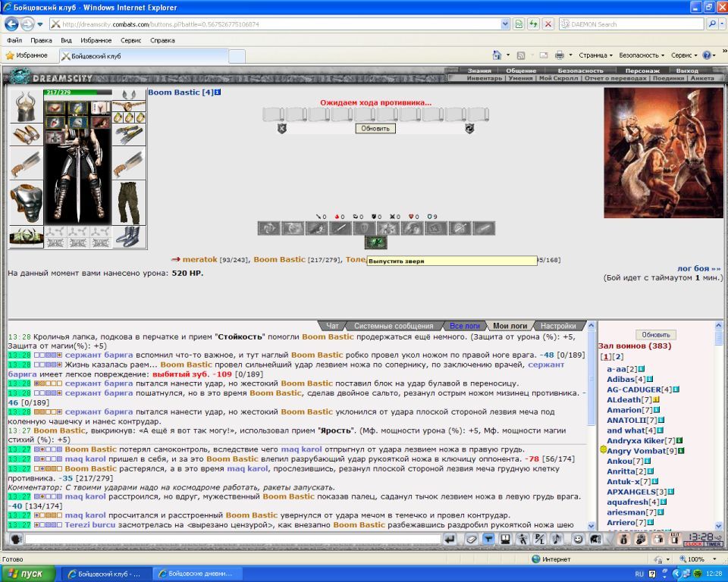This screenshot has height=582, width=728.
Task: Open the info icon beside Boom Bastic [4]
Action: [218, 92]
